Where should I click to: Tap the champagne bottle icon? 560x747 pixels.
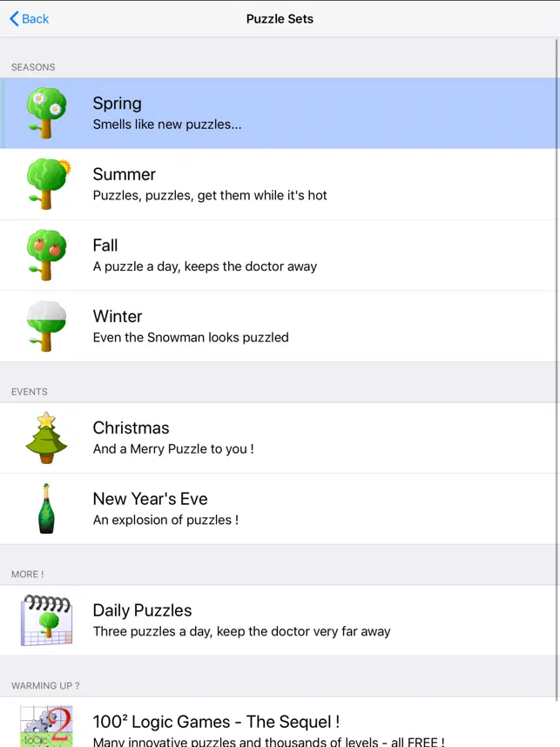click(x=46, y=508)
